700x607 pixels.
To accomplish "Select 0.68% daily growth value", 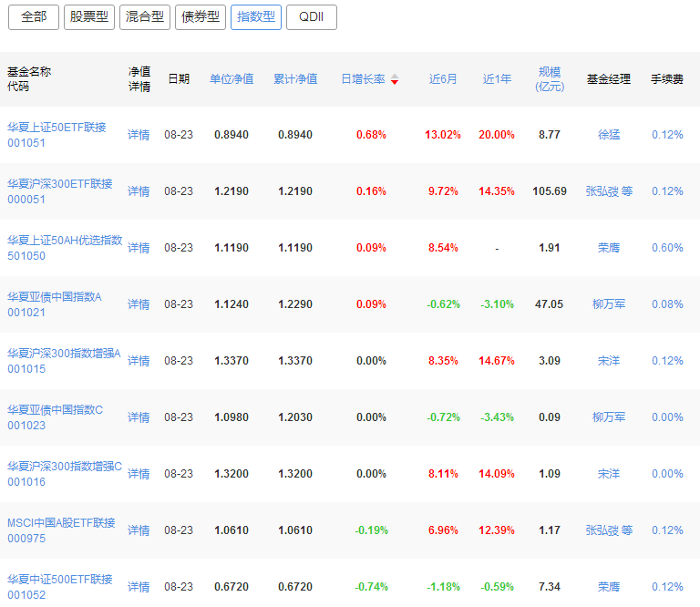I will (371, 135).
